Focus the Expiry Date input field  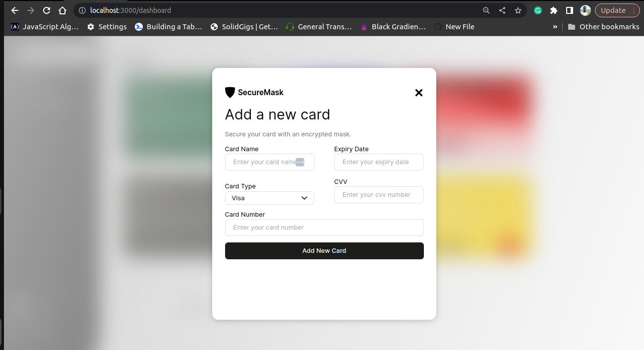pyautogui.click(x=379, y=162)
